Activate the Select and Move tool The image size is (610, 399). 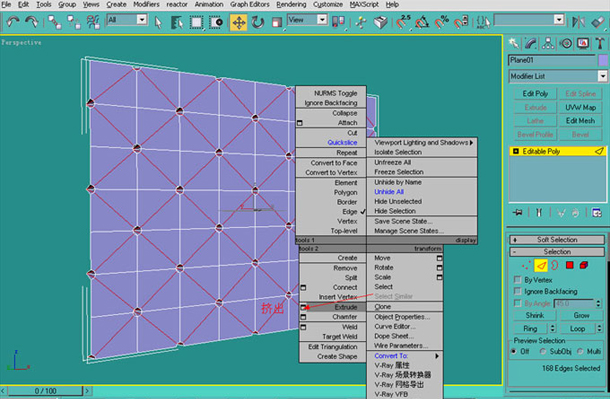coord(238,23)
